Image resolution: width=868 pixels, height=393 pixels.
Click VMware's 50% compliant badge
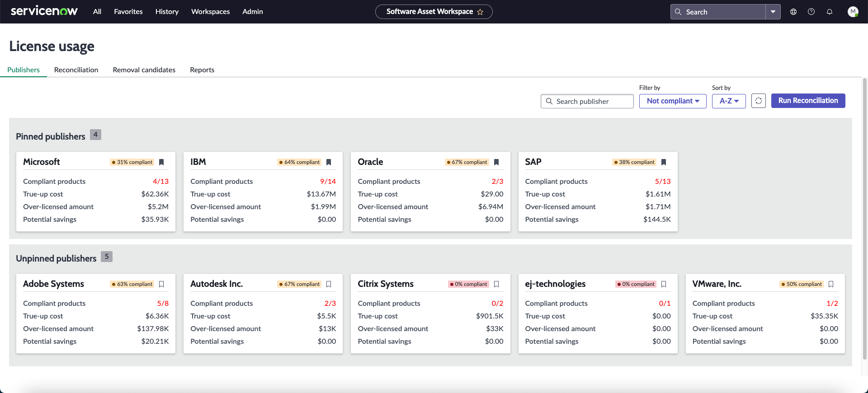(x=802, y=284)
